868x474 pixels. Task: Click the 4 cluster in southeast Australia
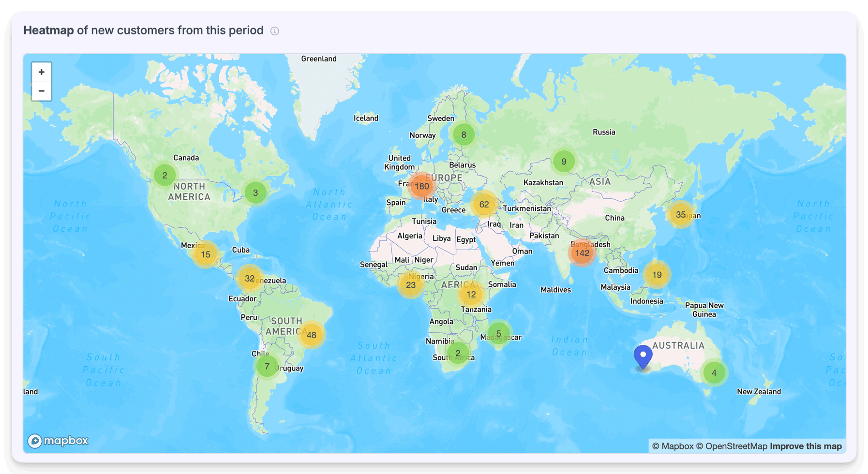[x=714, y=373]
